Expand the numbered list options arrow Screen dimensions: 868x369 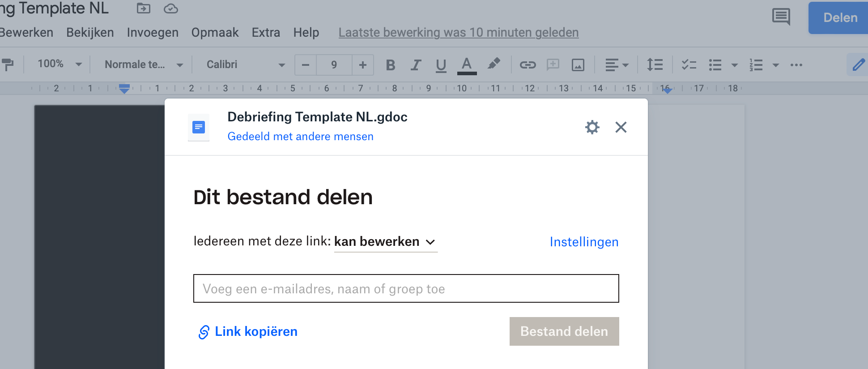[x=775, y=65]
